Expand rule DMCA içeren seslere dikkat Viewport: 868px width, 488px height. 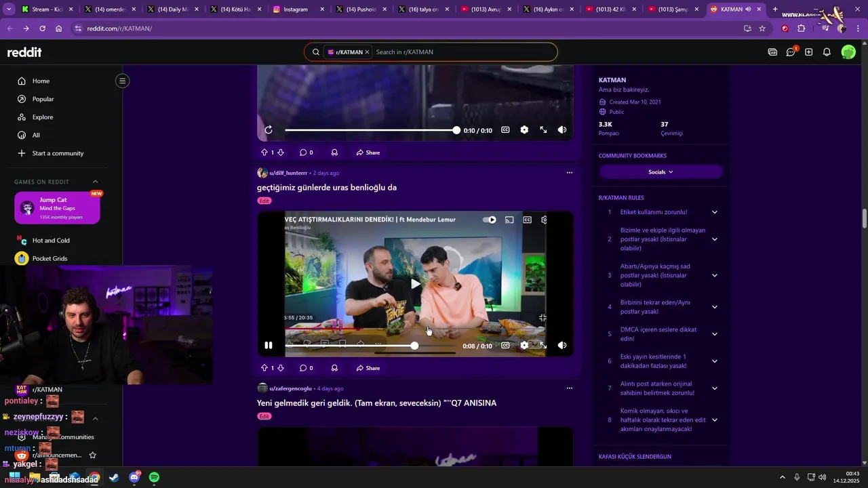tap(714, 334)
